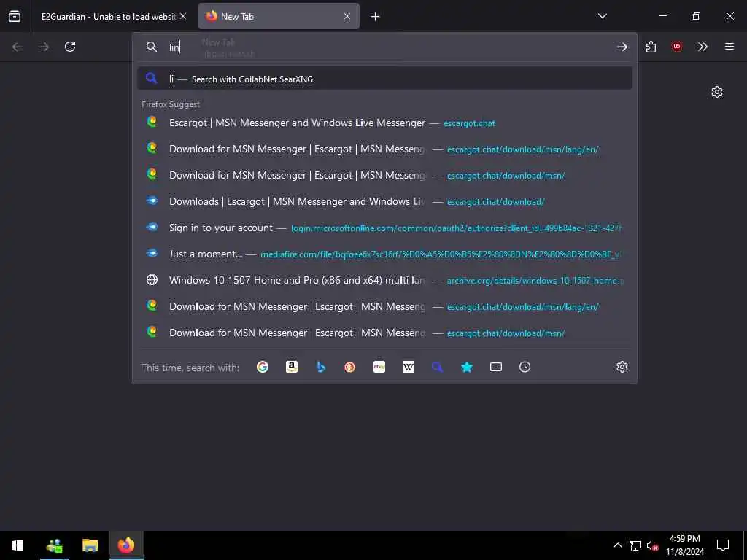Open the Firefox hamburger application menu
The image size is (747, 560).
(x=729, y=47)
